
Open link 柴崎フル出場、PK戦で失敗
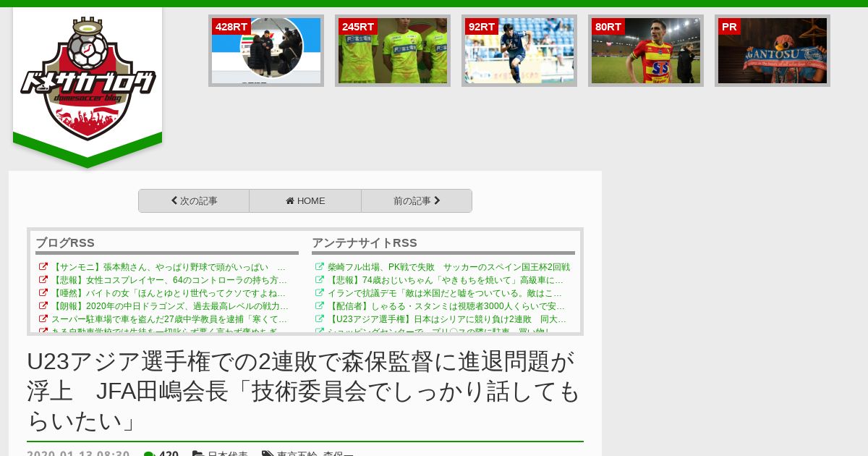(x=448, y=267)
